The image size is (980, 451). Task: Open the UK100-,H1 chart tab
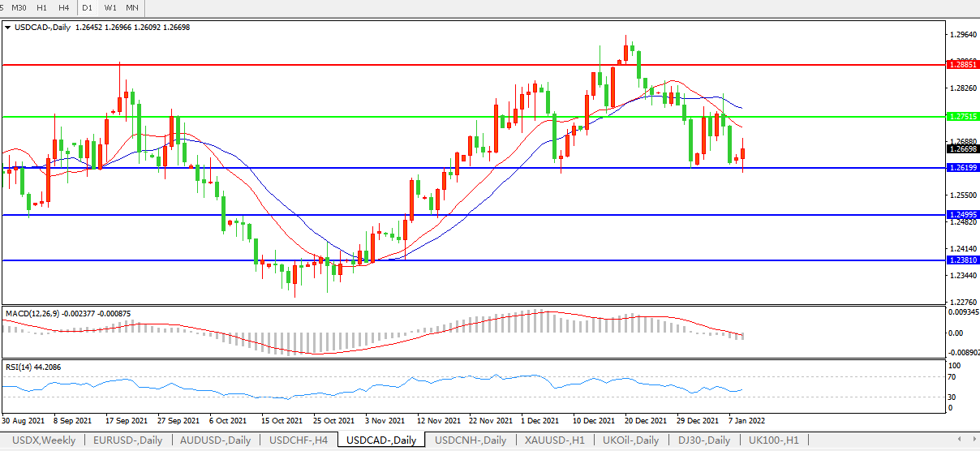(773, 440)
